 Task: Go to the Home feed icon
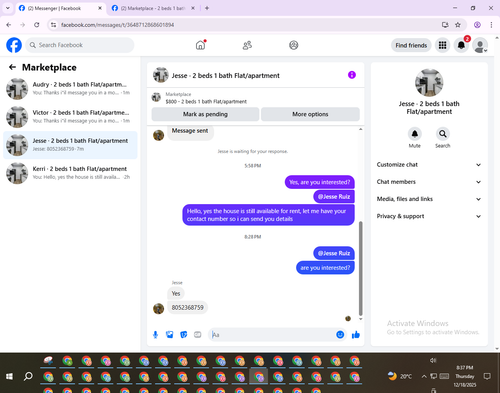click(200, 45)
